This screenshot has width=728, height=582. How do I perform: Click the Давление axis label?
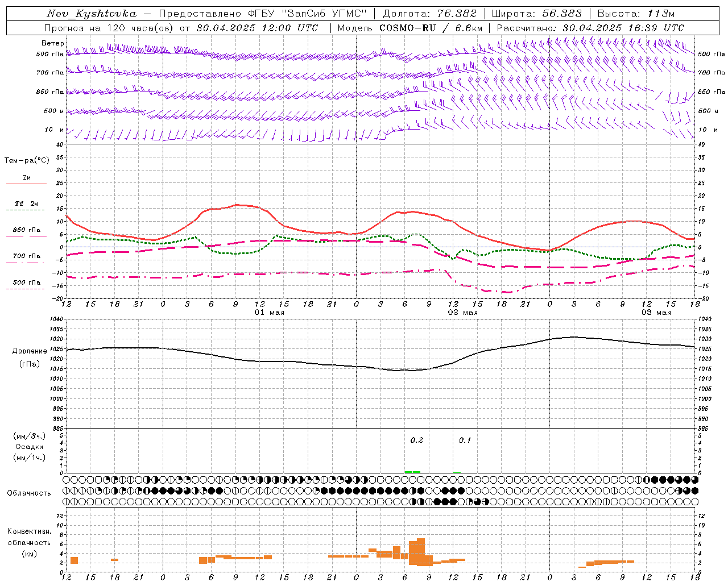tap(30, 351)
